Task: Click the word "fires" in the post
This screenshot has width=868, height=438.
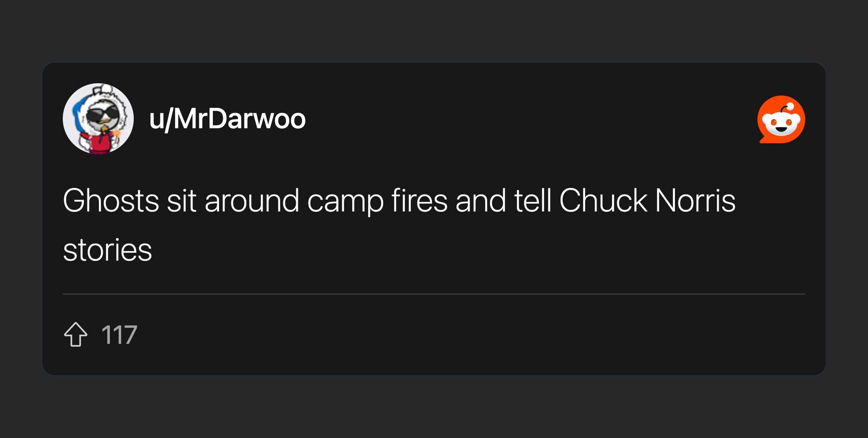Action: (419, 200)
